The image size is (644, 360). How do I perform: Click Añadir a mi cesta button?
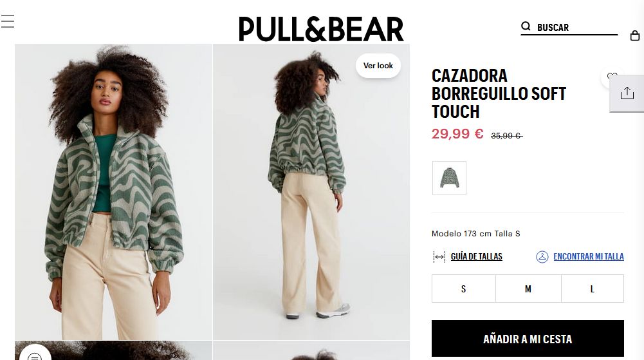coord(528,339)
